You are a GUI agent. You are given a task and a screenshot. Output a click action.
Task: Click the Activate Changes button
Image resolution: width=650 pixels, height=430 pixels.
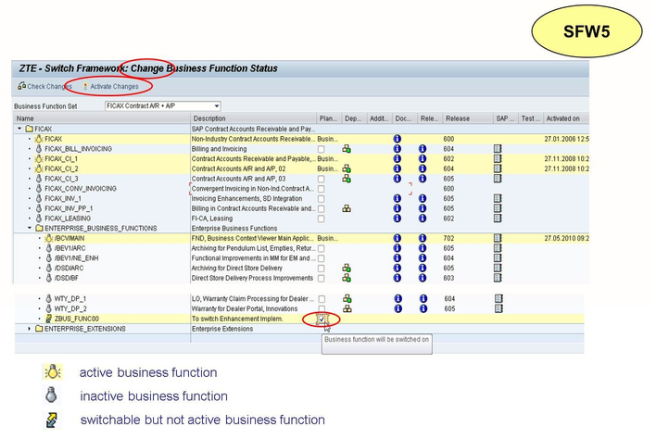pyautogui.click(x=110, y=87)
